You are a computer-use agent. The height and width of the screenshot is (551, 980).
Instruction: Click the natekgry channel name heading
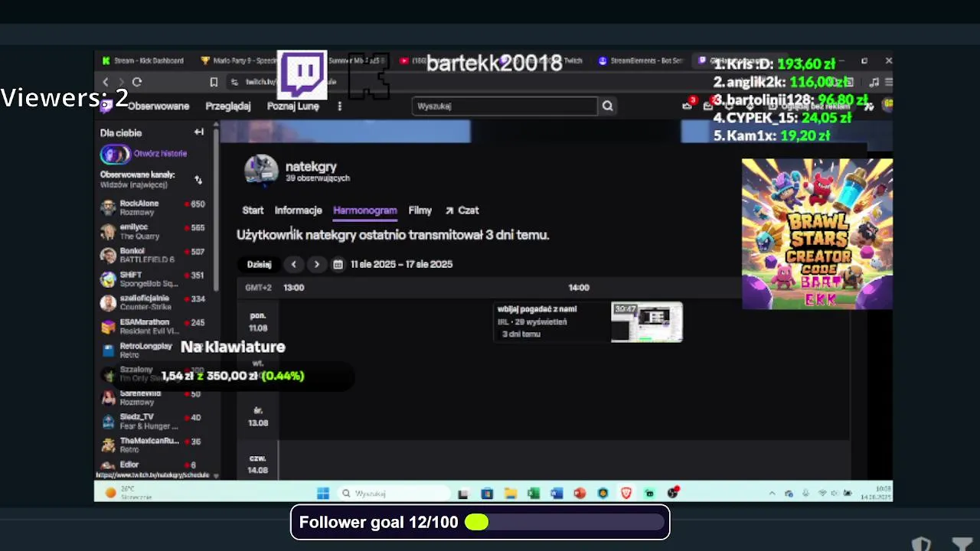(311, 166)
